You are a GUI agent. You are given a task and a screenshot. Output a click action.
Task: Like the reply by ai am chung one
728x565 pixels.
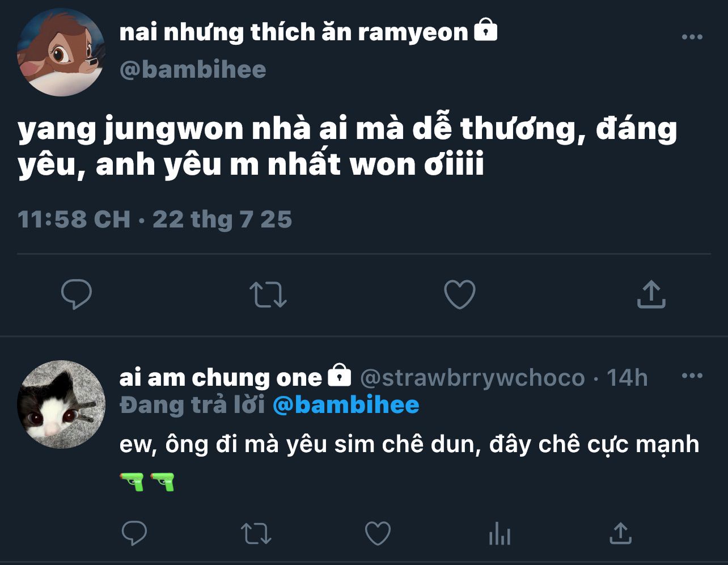coord(378,534)
